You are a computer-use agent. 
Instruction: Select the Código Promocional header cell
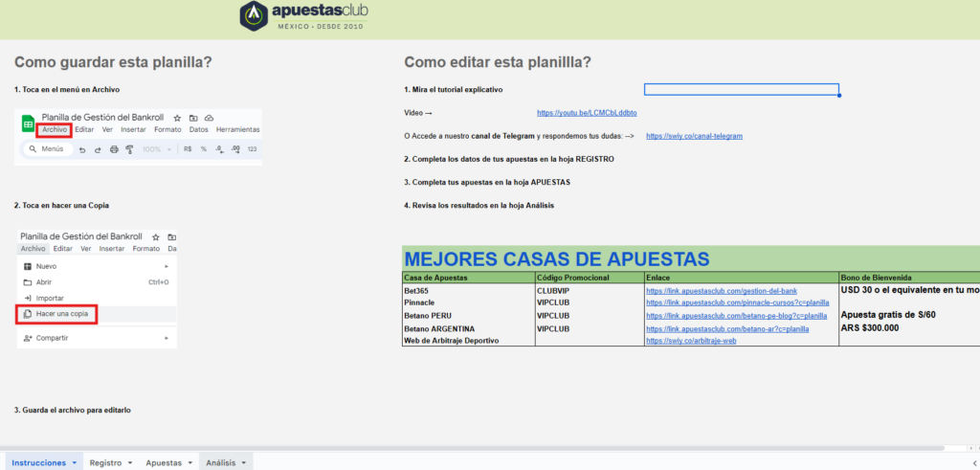click(590, 278)
